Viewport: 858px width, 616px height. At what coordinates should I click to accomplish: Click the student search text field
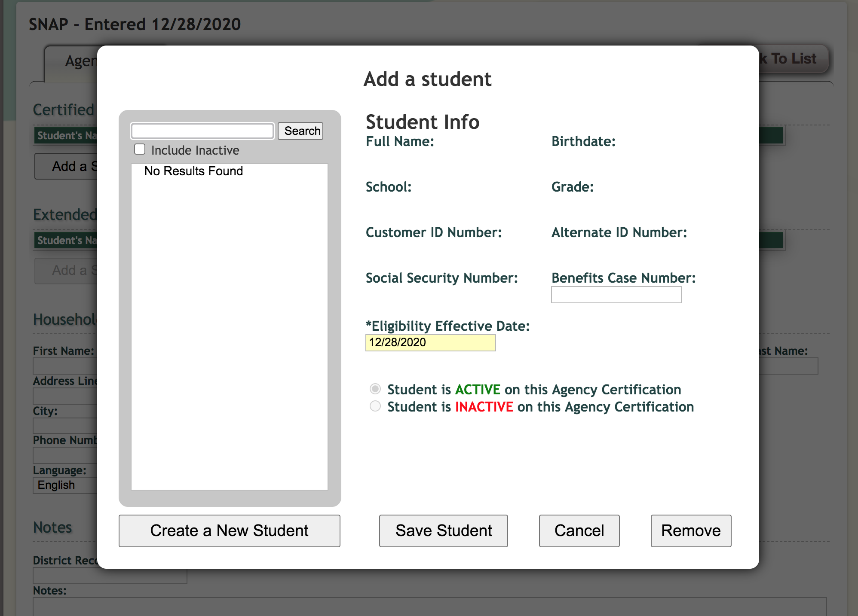tap(202, 131)
